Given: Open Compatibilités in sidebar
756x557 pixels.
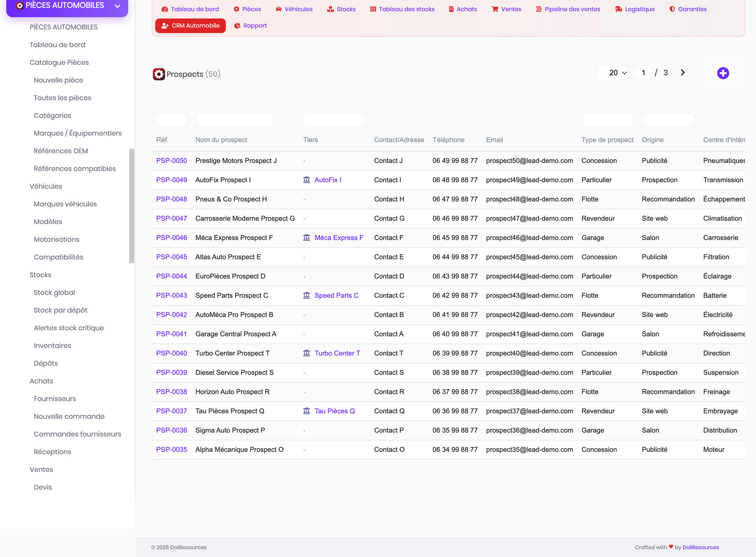Looking at the screenshot, I should tap(58, 257).
